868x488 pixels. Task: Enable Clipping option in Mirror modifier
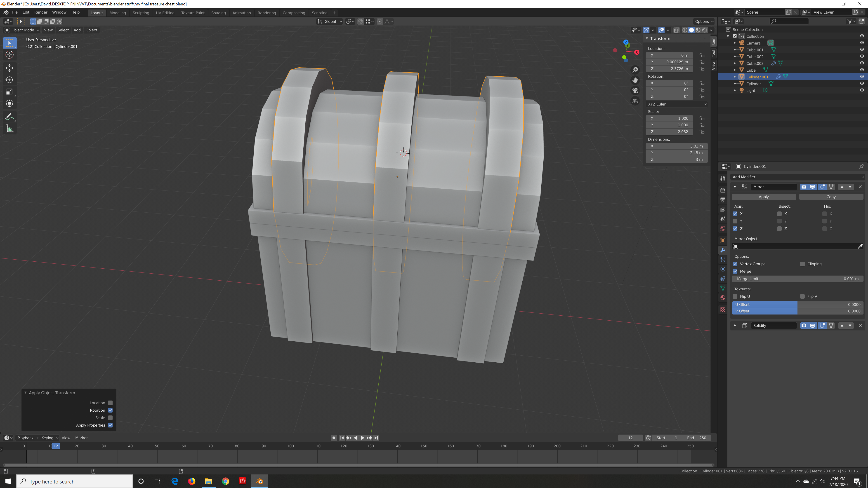tap(802, 264)
